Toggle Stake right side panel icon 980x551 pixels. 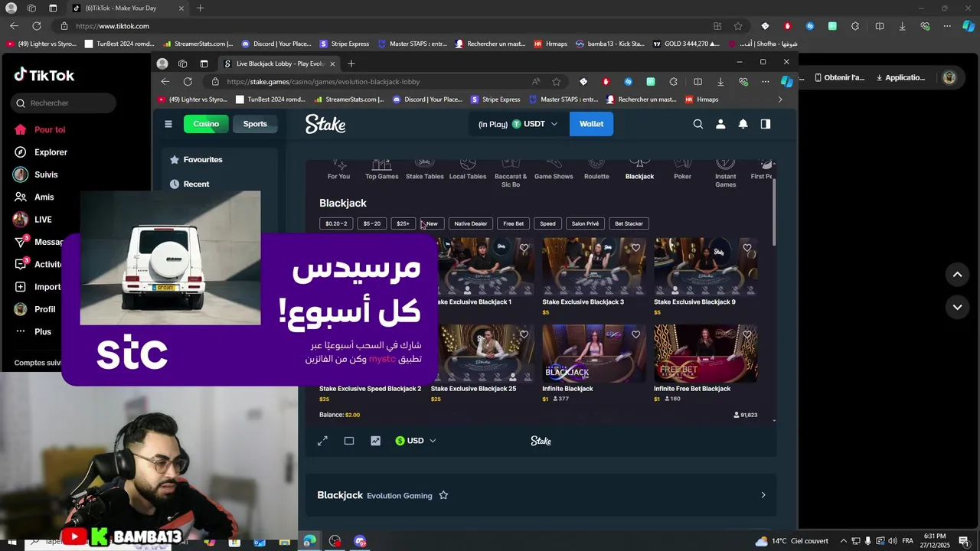click(765, 124)
